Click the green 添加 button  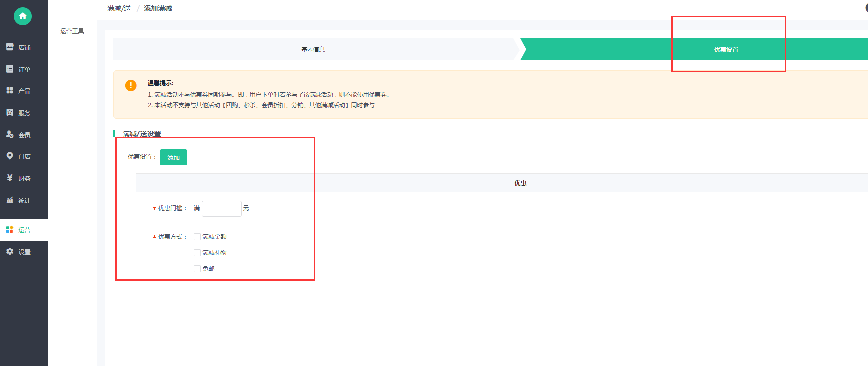(174, 157)
